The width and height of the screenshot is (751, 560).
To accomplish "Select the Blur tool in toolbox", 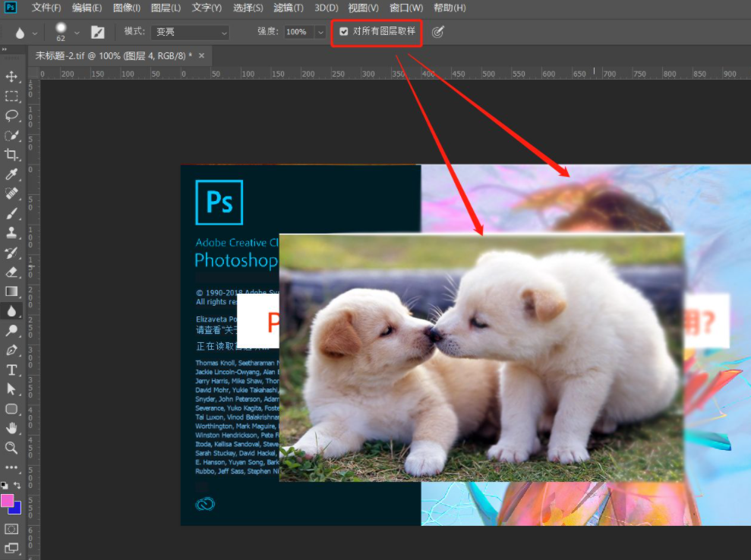I will 11,312.
